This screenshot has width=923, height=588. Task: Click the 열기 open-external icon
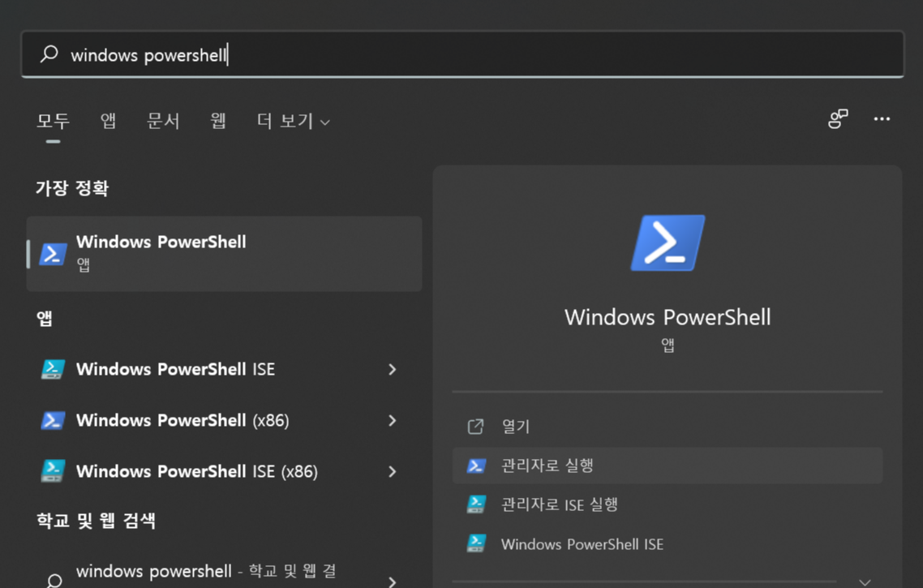pos(475,426)
